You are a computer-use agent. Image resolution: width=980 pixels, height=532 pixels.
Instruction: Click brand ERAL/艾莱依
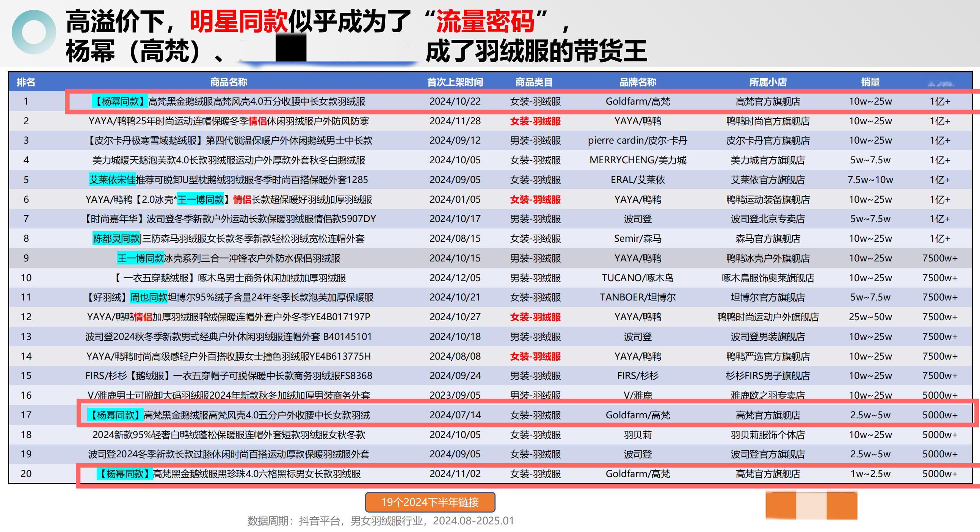pyautogui.click(x=638, y=180)
